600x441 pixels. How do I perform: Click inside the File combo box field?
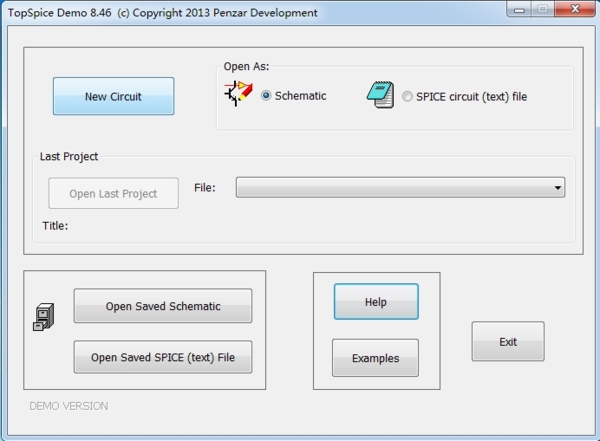tap(392, 188)
